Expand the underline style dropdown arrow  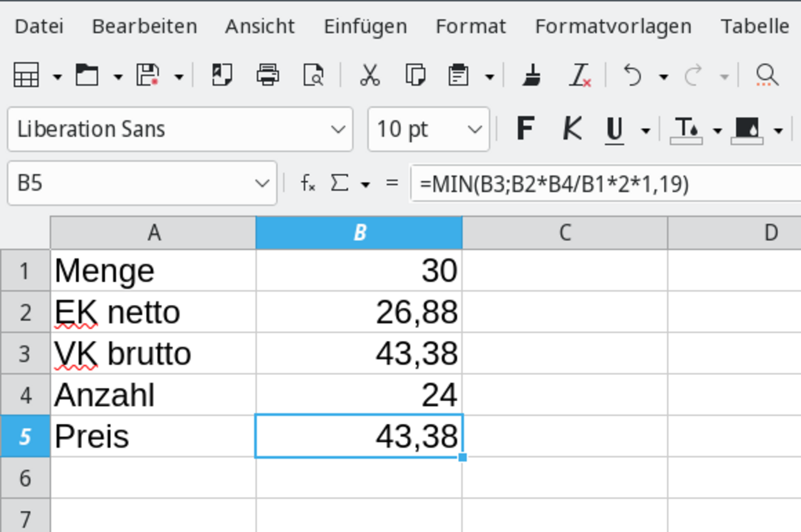click(646, 131)
